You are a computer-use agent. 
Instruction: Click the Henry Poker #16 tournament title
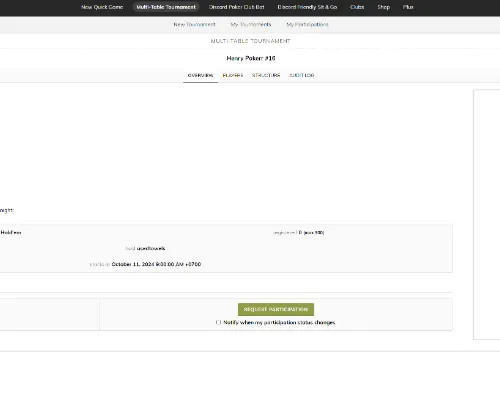point(251,58)
